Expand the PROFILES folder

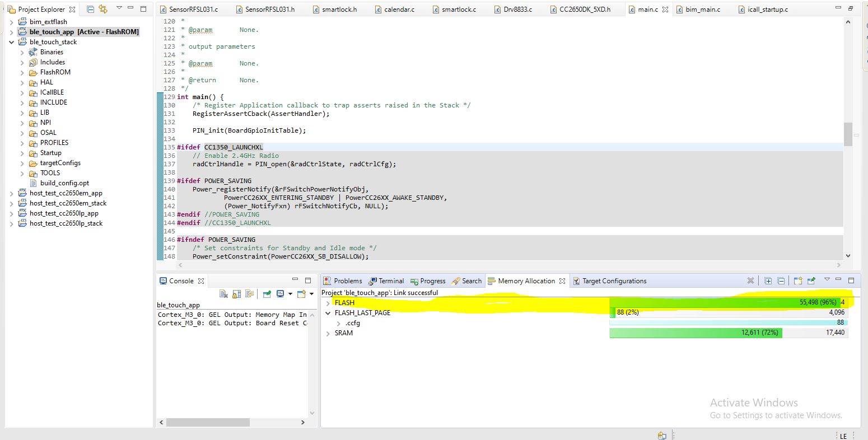[22, 143]
